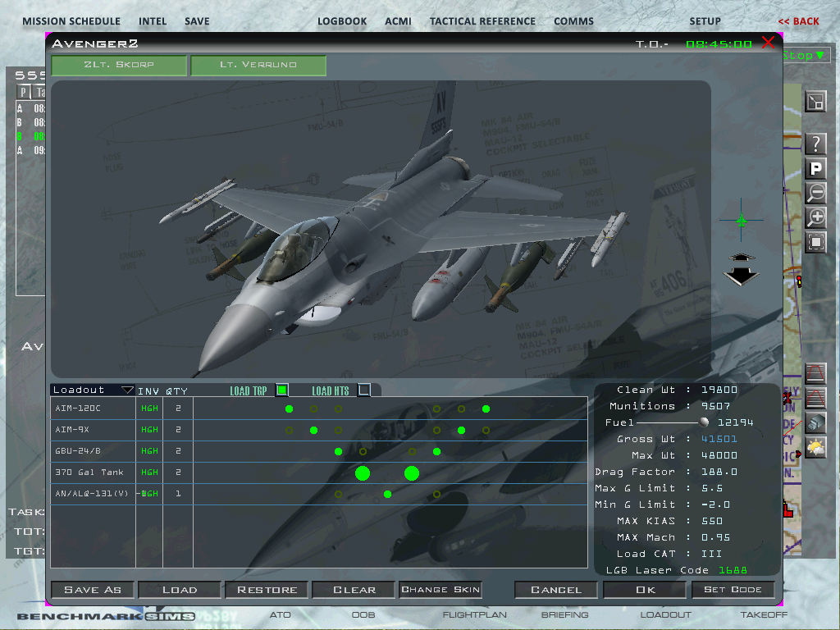Click the Change Skin button
840x630 pixels.
(x=441, y=589)
